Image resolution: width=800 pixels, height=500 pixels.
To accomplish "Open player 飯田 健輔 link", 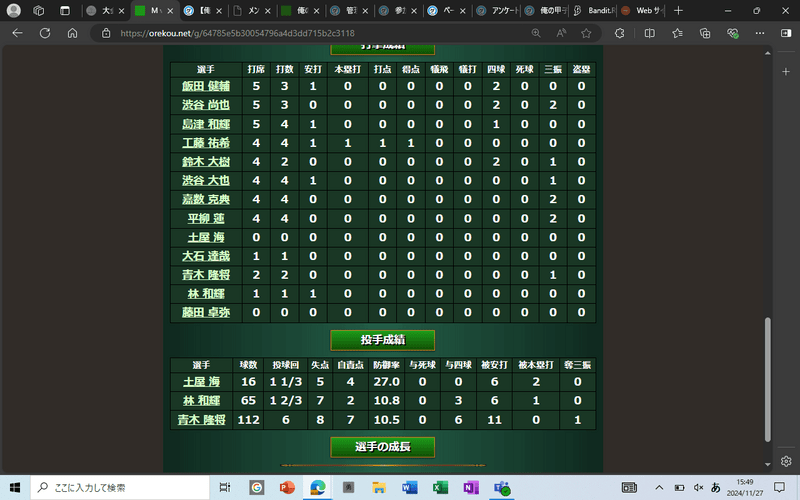I will (x=206, y=87).
